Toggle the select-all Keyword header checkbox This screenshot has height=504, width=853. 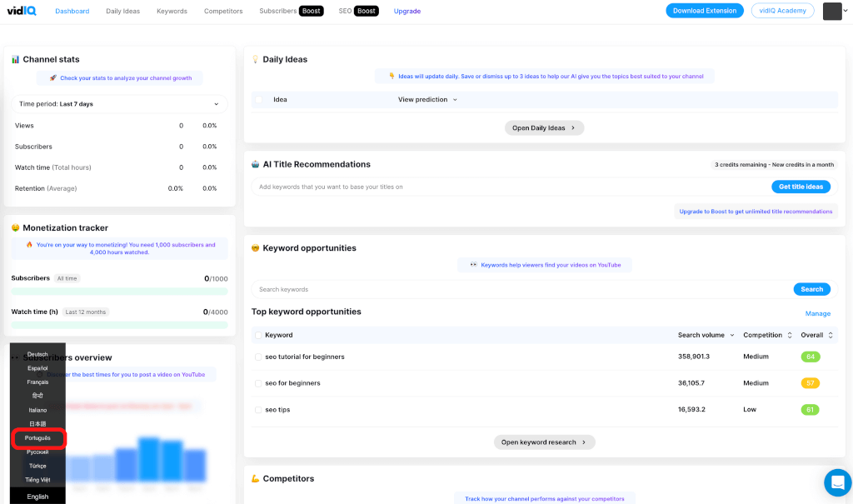coord(258,336)
